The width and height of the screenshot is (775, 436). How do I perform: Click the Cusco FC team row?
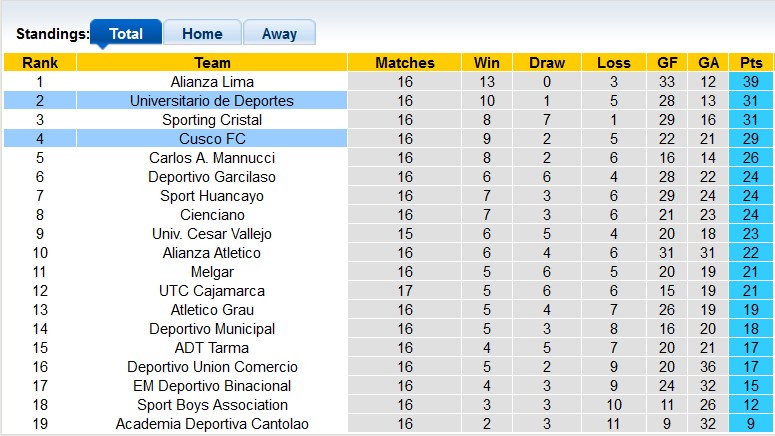click(x=212, y=139)
